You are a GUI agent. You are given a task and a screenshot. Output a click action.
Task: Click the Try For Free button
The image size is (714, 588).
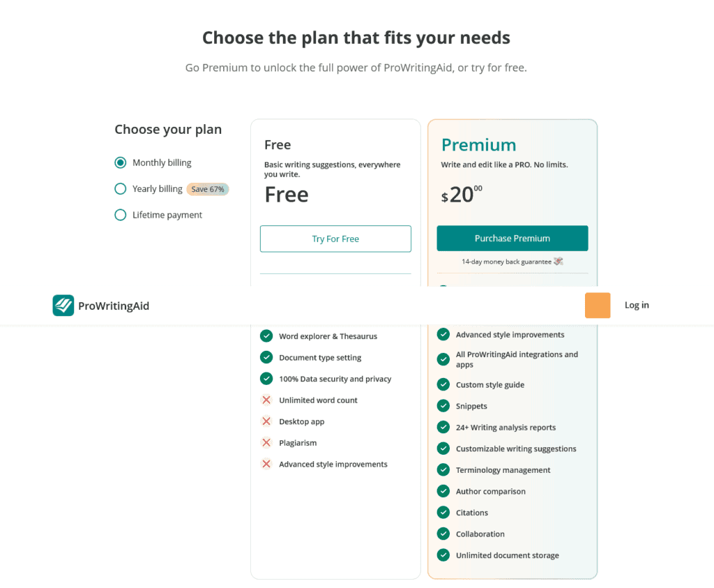[x=335, y=239]
